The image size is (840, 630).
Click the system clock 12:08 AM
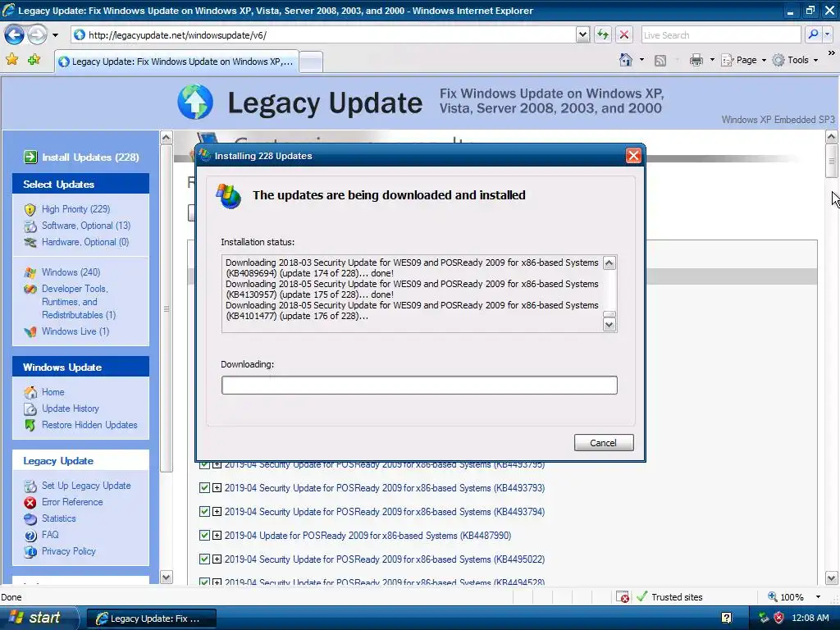point(810,619)
